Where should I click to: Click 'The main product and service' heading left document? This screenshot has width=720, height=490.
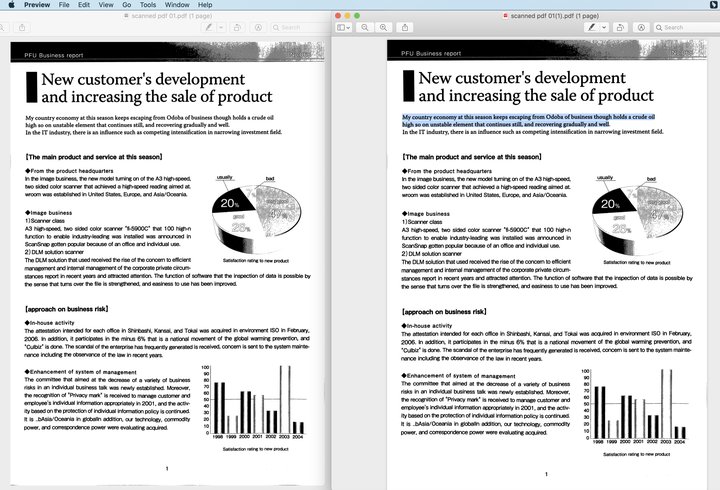click(94, 157)
